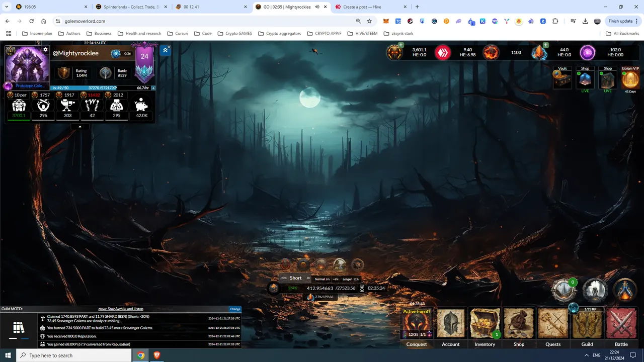
Task: Open the profile settings gear icon
Action: pos(45,50)
